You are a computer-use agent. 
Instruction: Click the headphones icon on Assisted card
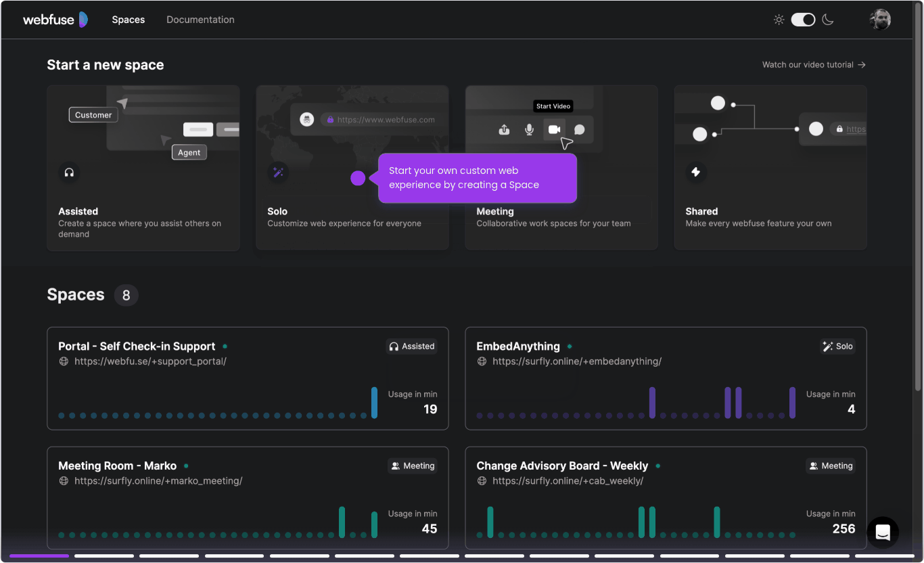pyautogui.click(x=69, y=173)
